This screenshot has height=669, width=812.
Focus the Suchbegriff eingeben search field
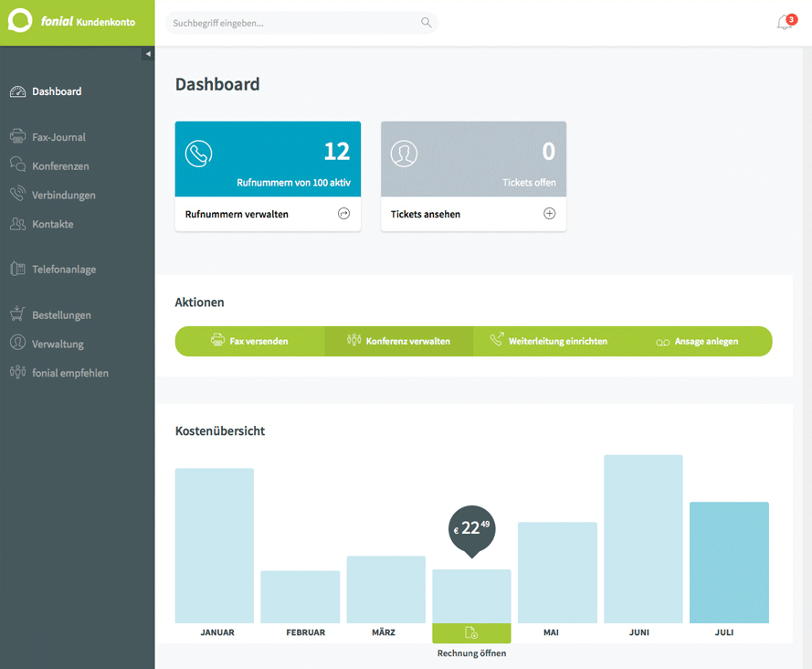click(292, 23)
